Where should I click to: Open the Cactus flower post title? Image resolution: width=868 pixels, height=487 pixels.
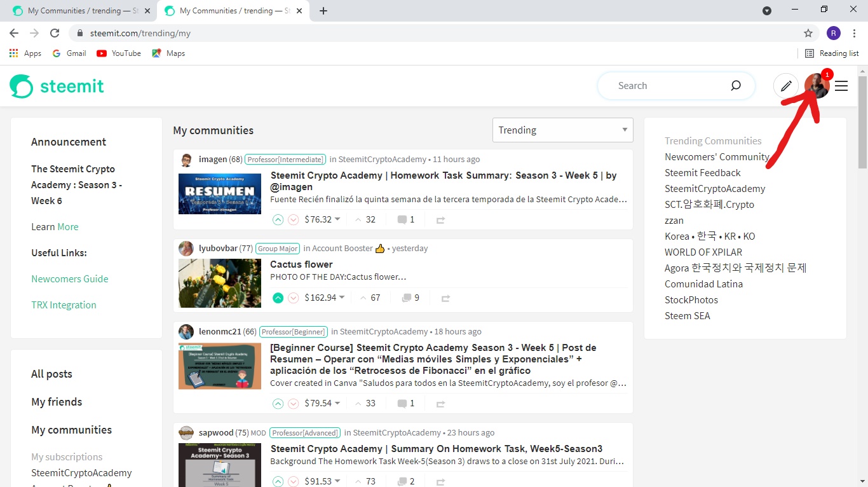coord(301,264)
